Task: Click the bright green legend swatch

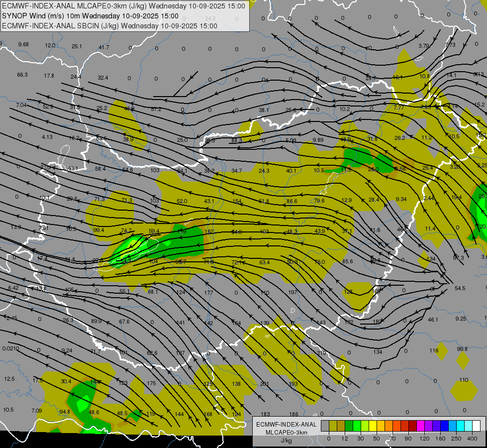Action: pos(357,426)
